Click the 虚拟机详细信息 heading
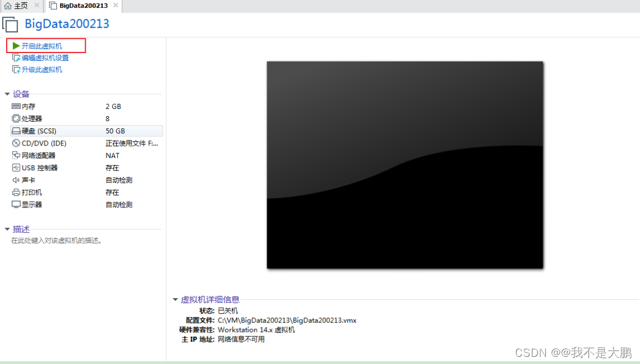640x364 pixels. [x=210, y=300]
